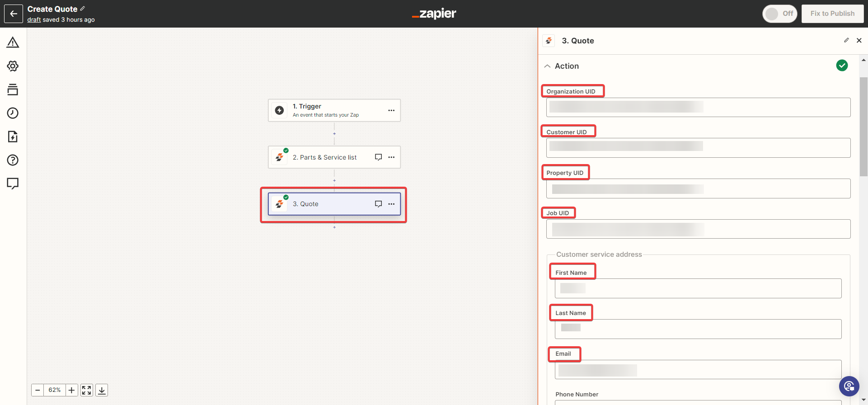Click the Organization UID input field
This screenshot has height=405, width=868.
point(698,107)
